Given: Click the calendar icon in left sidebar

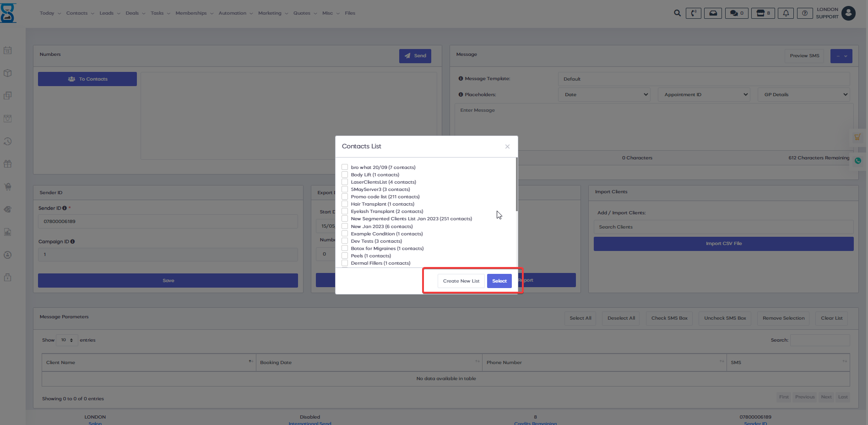Looking at the screenshot, I should coord(8,50).
